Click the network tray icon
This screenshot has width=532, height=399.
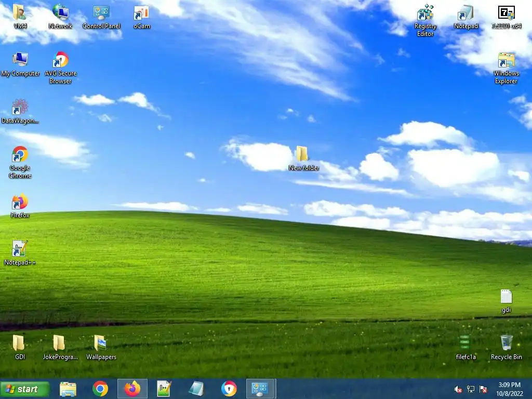pyautogui.click(x=471, y=389)
